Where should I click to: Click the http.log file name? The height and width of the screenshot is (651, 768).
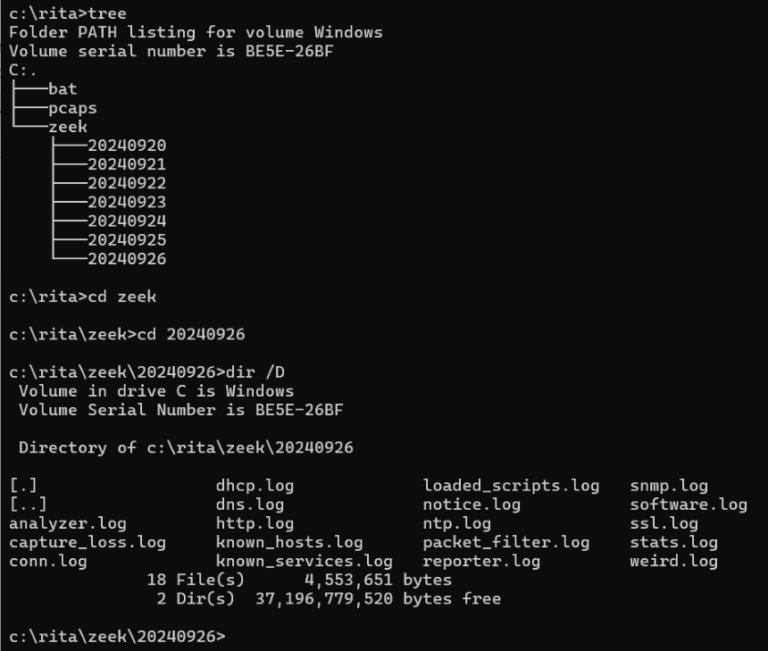pyautogui.click(x=255, y=523)
